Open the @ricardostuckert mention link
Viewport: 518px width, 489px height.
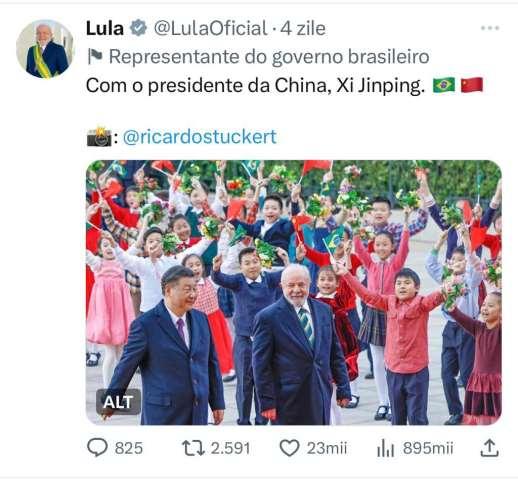click(x=200, y=137)
